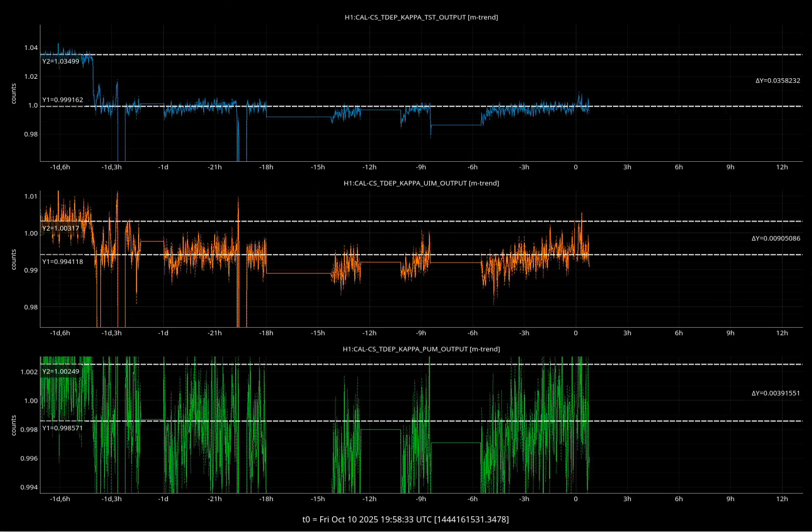The image size is (812, 532).
Task: Click the 0.994 y-axis tick on PUM plot
Action: [x=29, y=487]
